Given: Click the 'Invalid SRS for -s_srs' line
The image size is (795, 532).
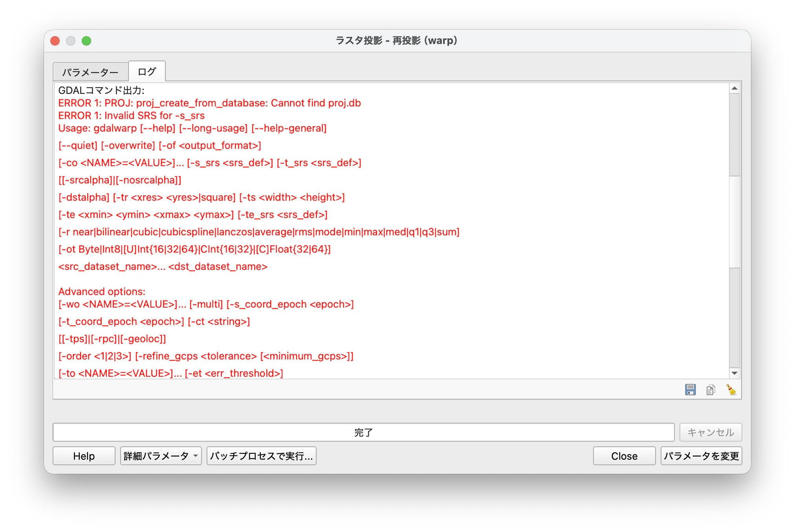Looking at the screenshot, I should pos(131,116).
